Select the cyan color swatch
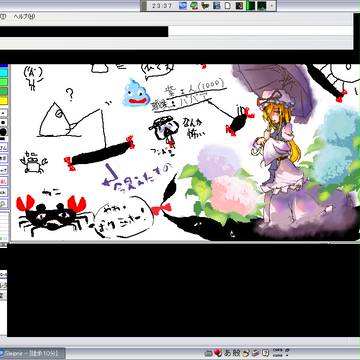Image resolution: width=360 pixels, height=360 pixels. 4,72
